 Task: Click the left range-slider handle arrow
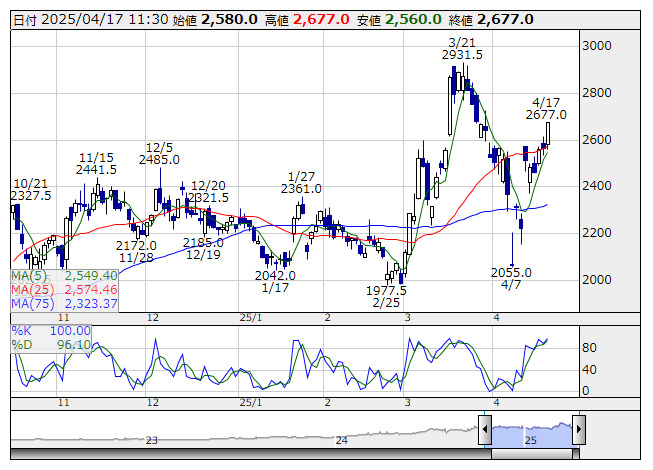(x=485, y=429)
